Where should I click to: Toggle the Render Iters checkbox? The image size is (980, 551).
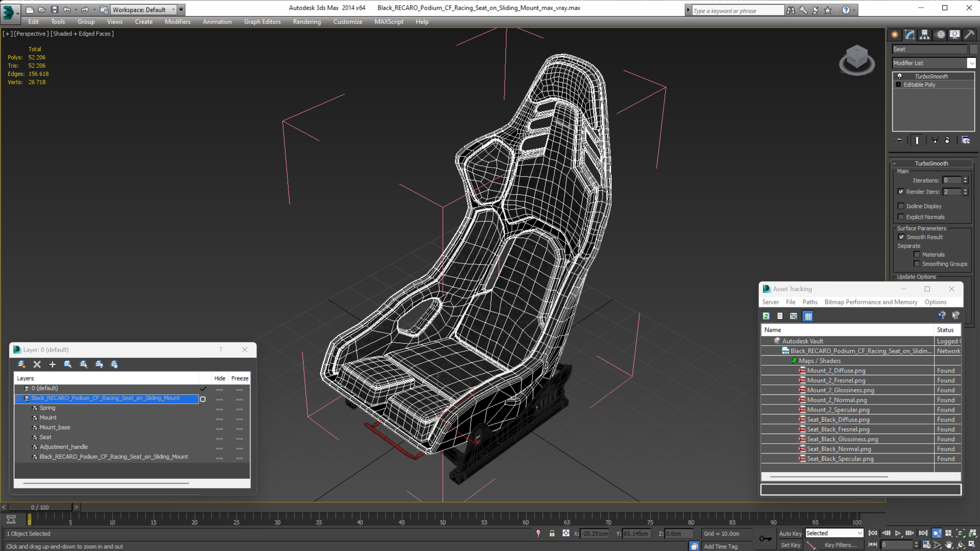point(901,192)
